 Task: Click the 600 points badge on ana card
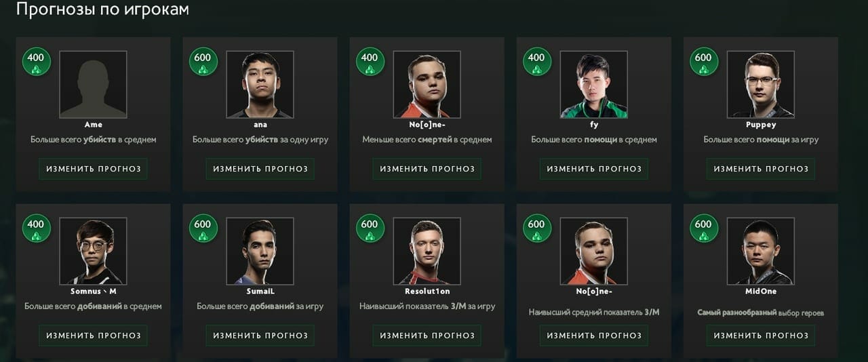click(203, 61)
